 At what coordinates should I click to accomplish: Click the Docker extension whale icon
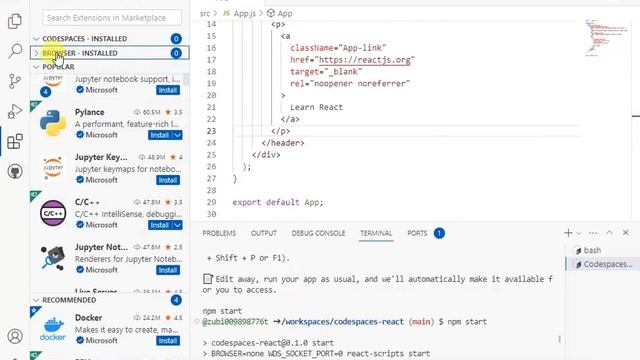coord(53,329)
